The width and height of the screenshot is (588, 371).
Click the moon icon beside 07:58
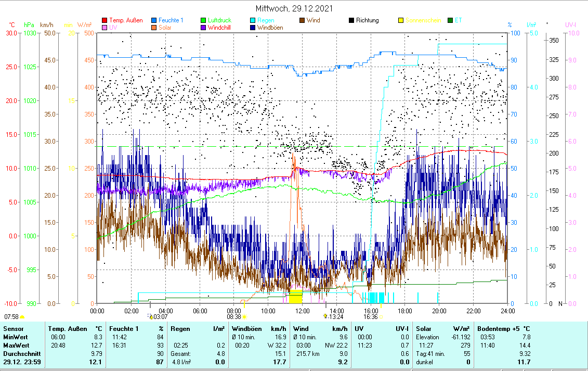point(22,316)
